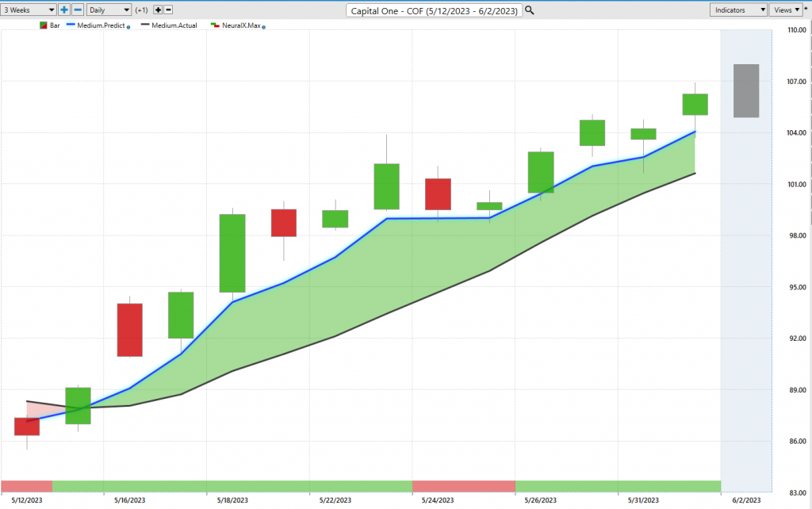
Task: Click the small dot beside NeuralX.Max
Action: point(263,27)
